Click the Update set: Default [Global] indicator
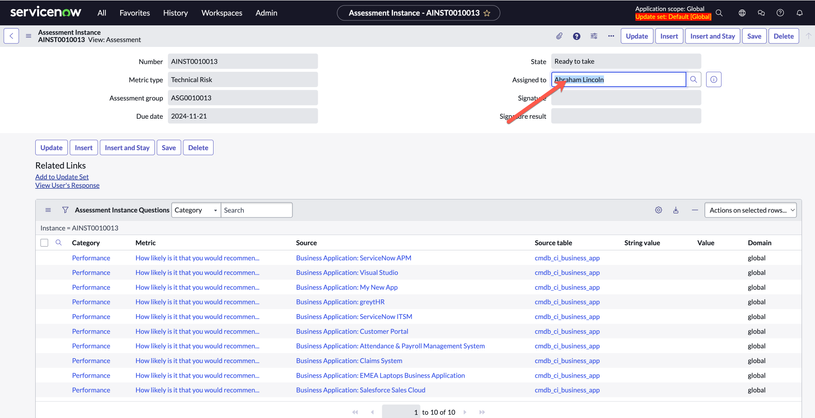The height and width of the screenshot is (418, 815). tap(673, 17)
